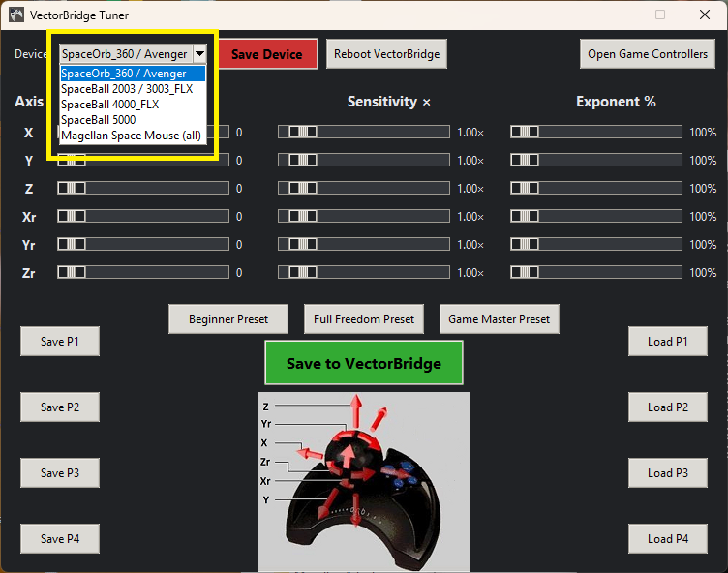This screenshot has height=573, width=728.
Task: Click green Save to VectorBridge button
Action: 364,364
